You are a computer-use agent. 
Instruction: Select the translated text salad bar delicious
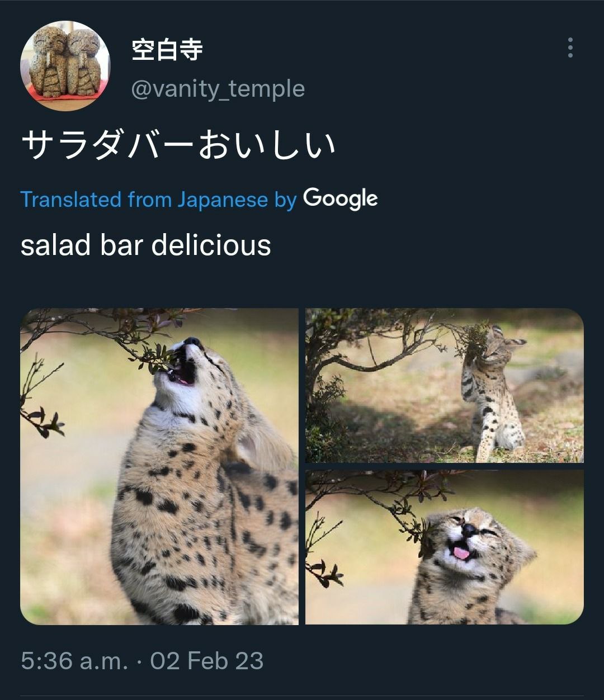(x=145, y=245)
